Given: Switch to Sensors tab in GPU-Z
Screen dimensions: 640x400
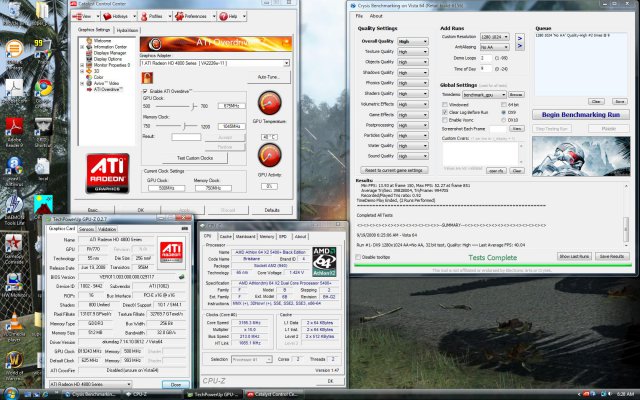Looking at the screenshot, I should 86,229.
